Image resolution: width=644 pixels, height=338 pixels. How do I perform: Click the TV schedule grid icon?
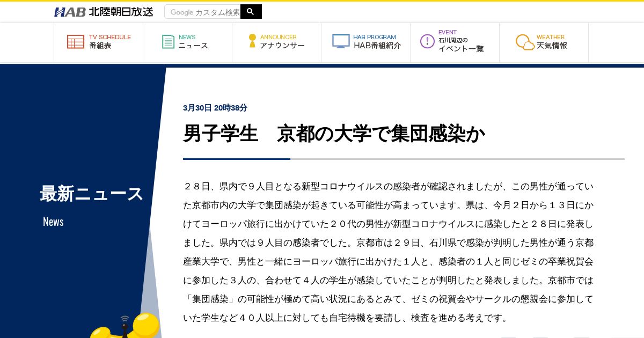(76, 42)
